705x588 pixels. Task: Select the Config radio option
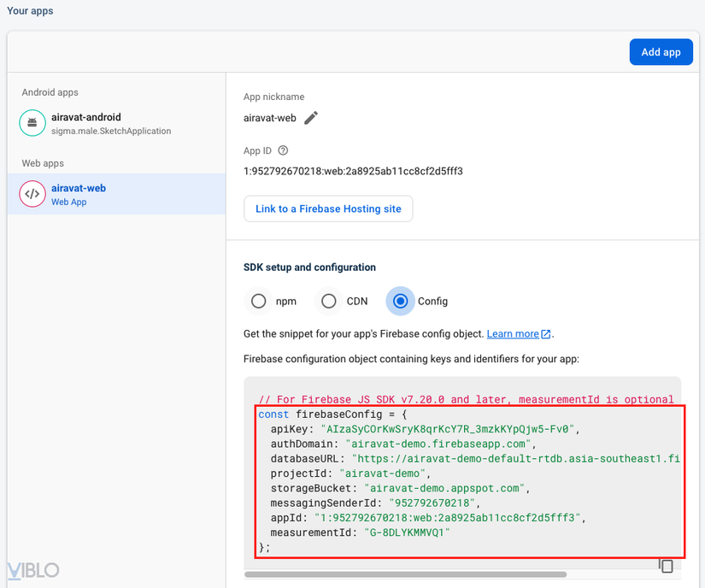click(x=399, y=301)
